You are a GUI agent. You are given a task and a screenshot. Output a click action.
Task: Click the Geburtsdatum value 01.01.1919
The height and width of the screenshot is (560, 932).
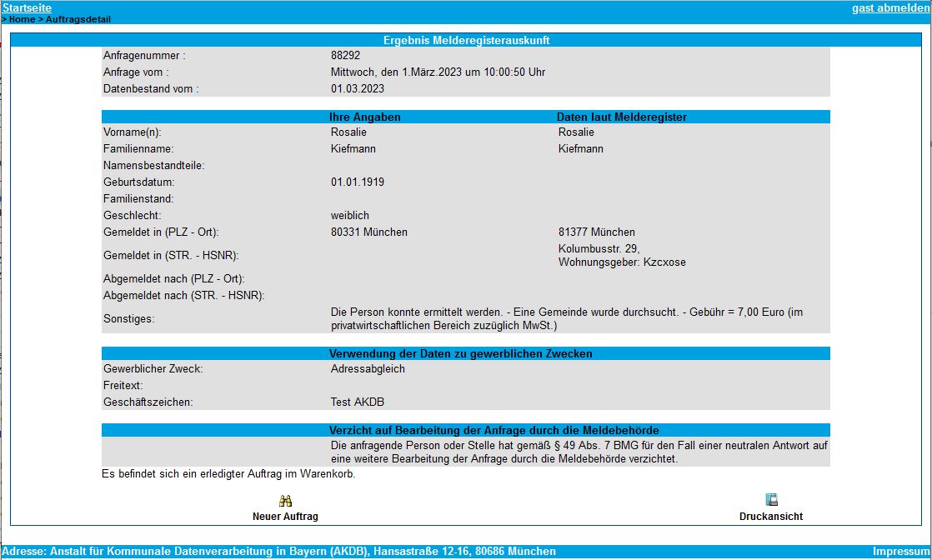pyautogui.click(x=358, y=182)
